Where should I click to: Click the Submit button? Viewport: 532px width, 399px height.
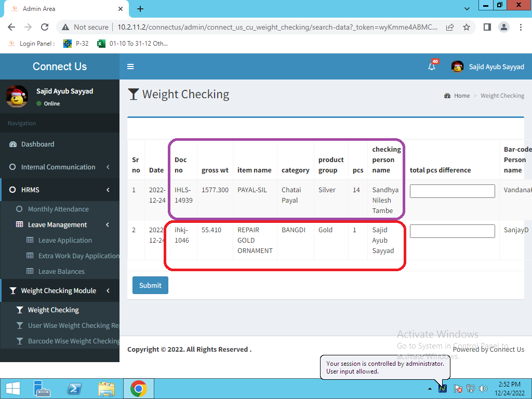click(150, 285)
